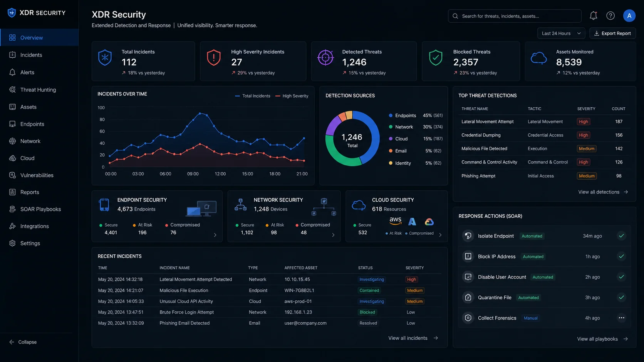Open Overview in the sidebar
This screenshot has width=644, height=362.
(39, 38)
